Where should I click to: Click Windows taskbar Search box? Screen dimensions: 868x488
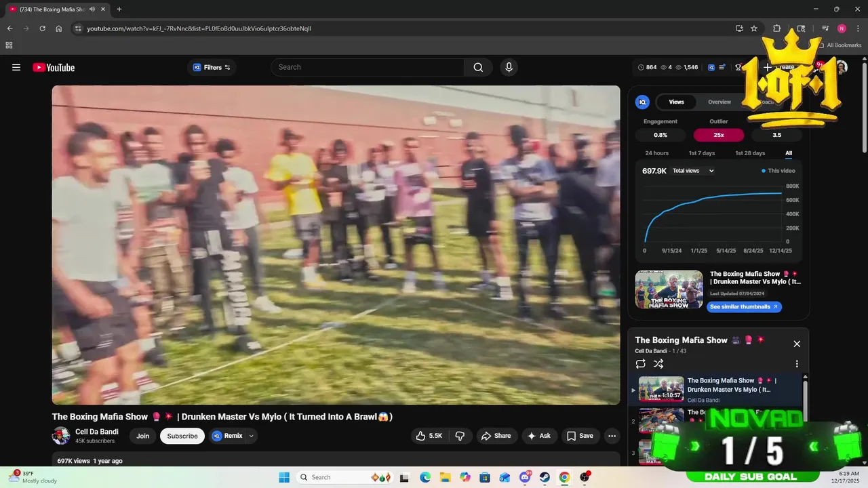point(344,477)
